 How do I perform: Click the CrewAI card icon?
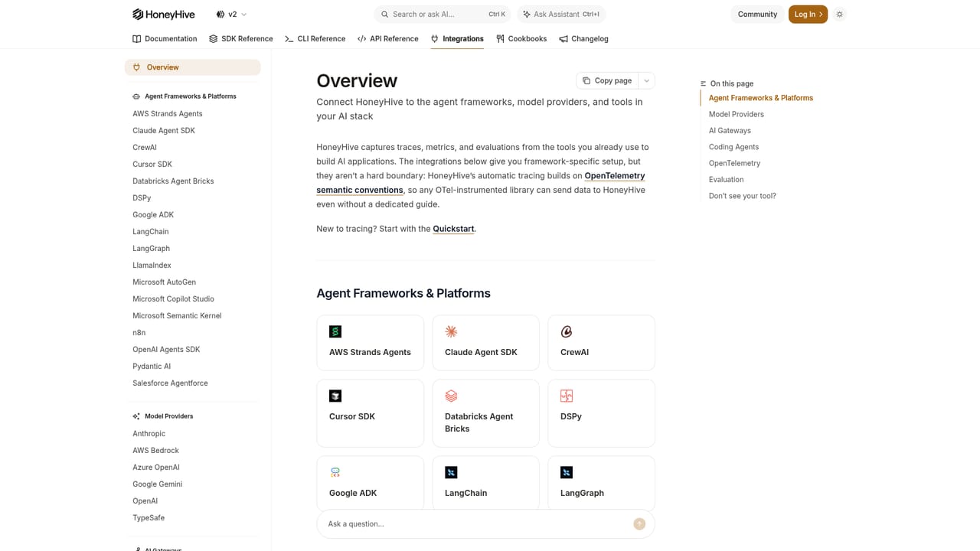pyautogui.click(x=567, y=331)
